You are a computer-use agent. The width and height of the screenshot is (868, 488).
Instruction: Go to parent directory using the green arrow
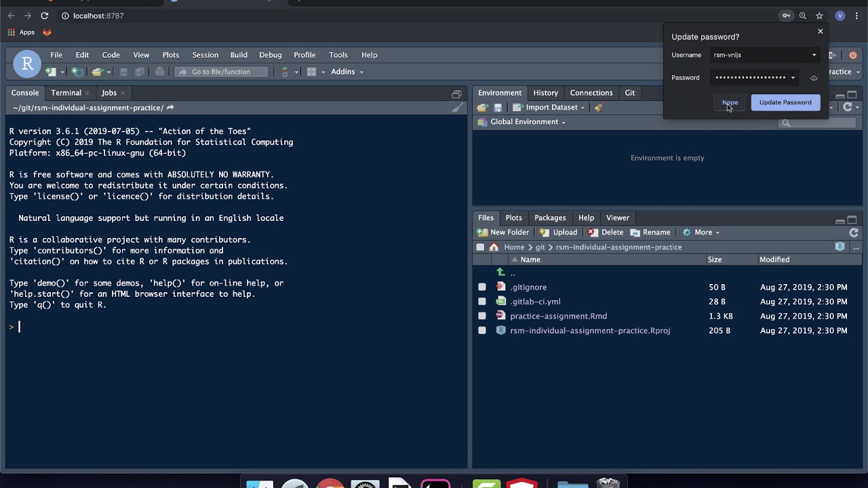tap(501, 272)
